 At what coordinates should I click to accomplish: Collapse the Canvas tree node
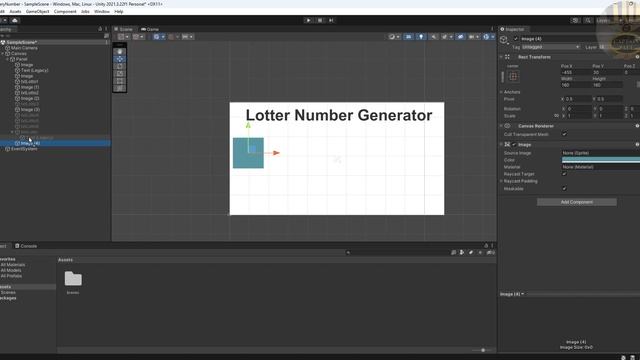[x=2, y=53]
